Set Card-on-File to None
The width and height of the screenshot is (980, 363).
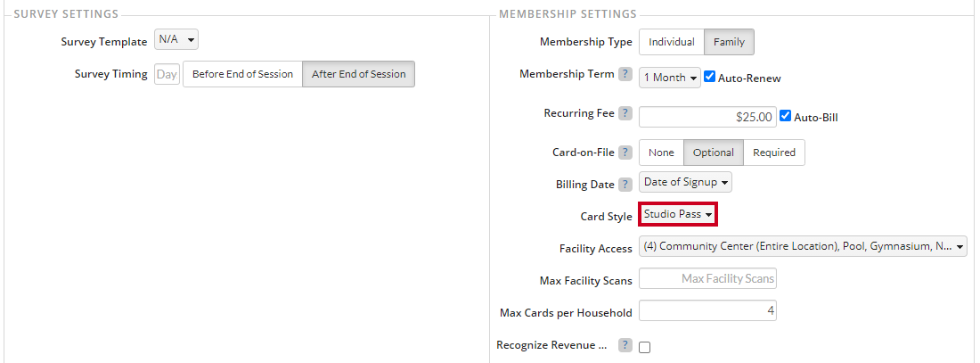click(x=661, y=153)
